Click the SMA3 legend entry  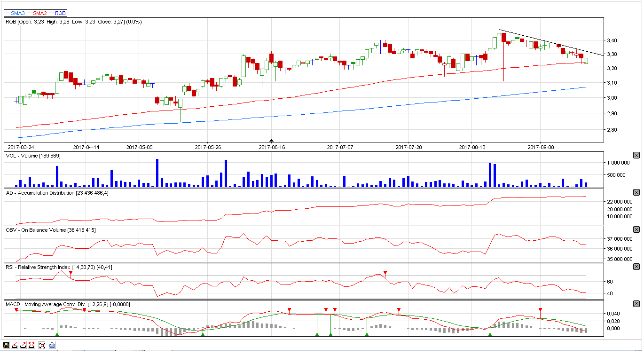coord(15,13)
